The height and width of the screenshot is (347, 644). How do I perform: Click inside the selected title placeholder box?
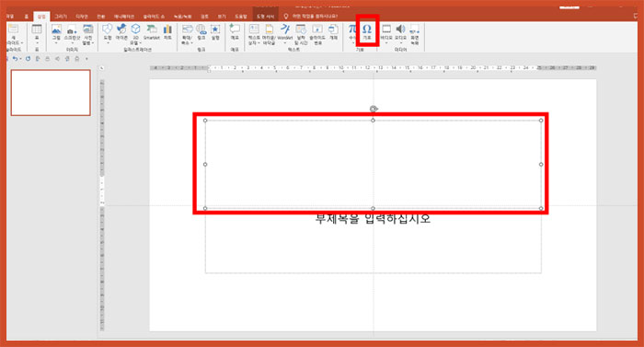(373, 165)
